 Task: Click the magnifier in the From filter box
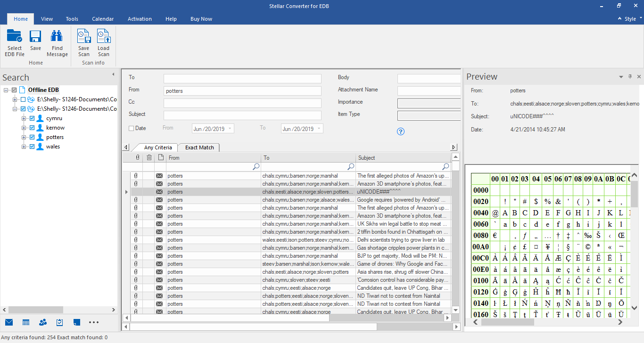click(256, 167)
